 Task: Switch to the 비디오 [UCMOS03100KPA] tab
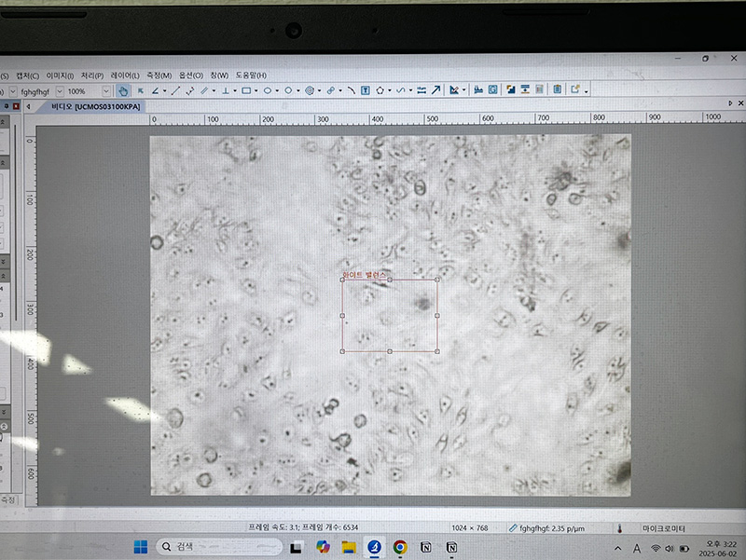[x=95, y=107]
